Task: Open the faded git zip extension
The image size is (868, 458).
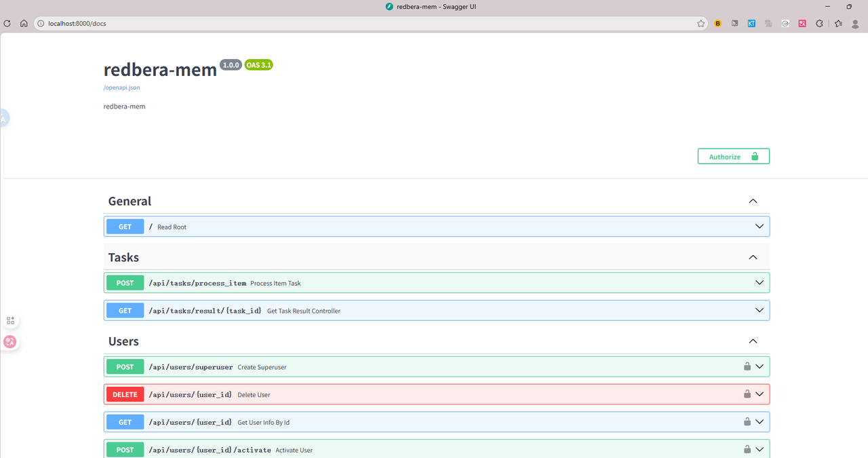Action: (768, 23)
